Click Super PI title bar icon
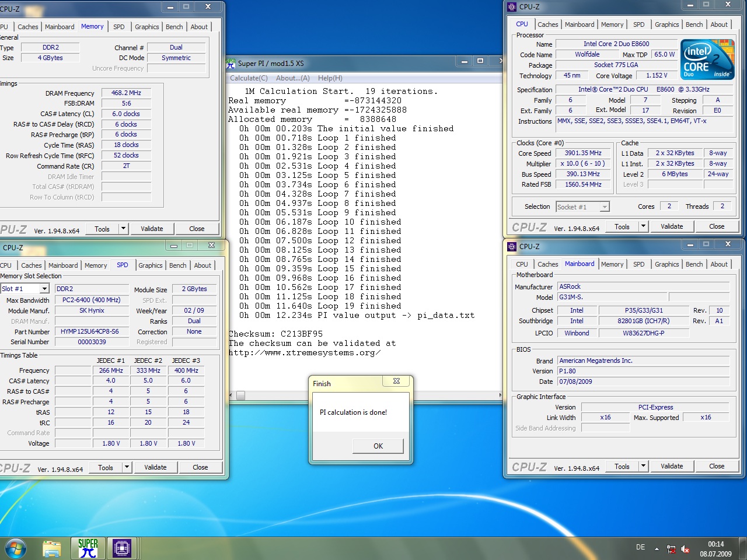Image resolution: width=747 pixels, height=560 pixels. (231, 63)
